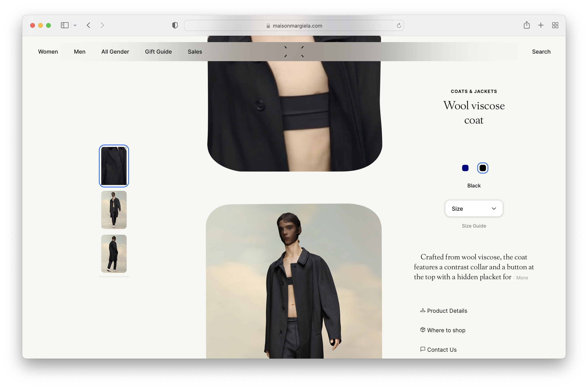This screenshot has width=588, height=388.
Task: Open the Gift Guide section
Action: [158, 51]
